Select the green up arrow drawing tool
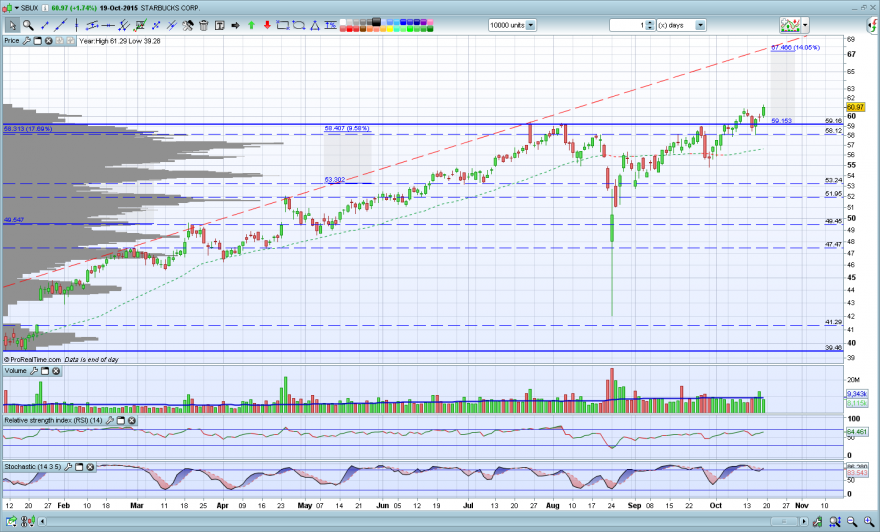The height and width of the screenshot is (532, 880). pos(251,25)
